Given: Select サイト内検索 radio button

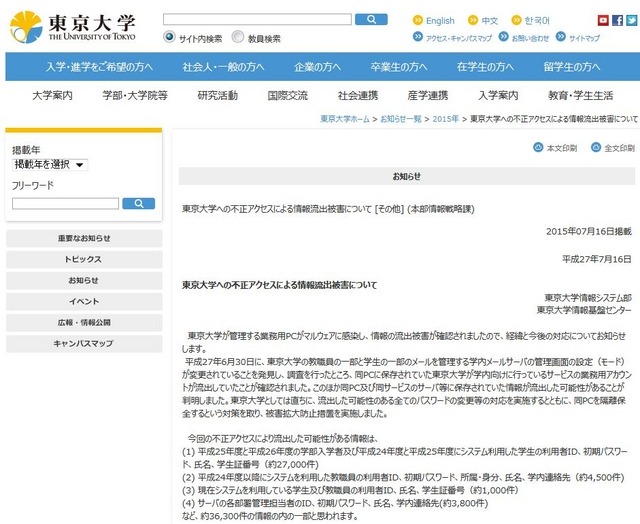Looking at the screenshot, I should 169,37.
